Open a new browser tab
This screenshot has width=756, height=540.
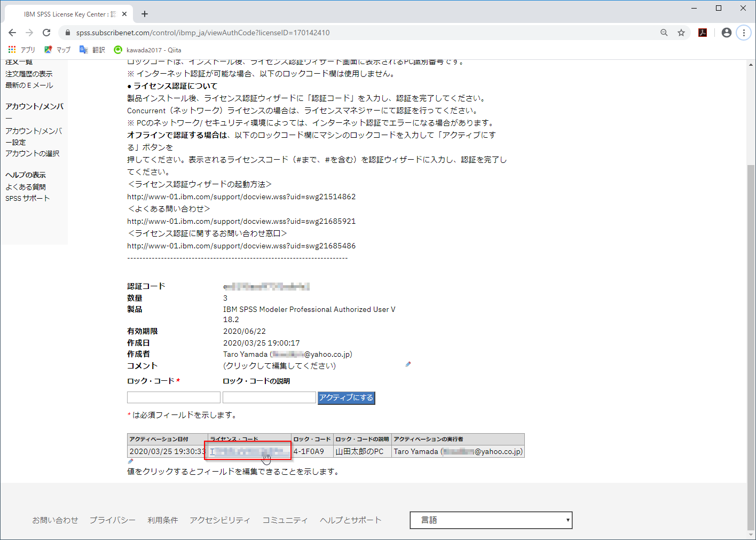point(145,14)
